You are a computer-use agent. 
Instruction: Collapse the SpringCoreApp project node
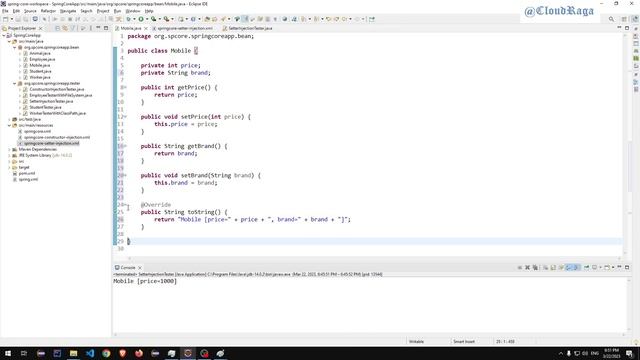(4, 36)
